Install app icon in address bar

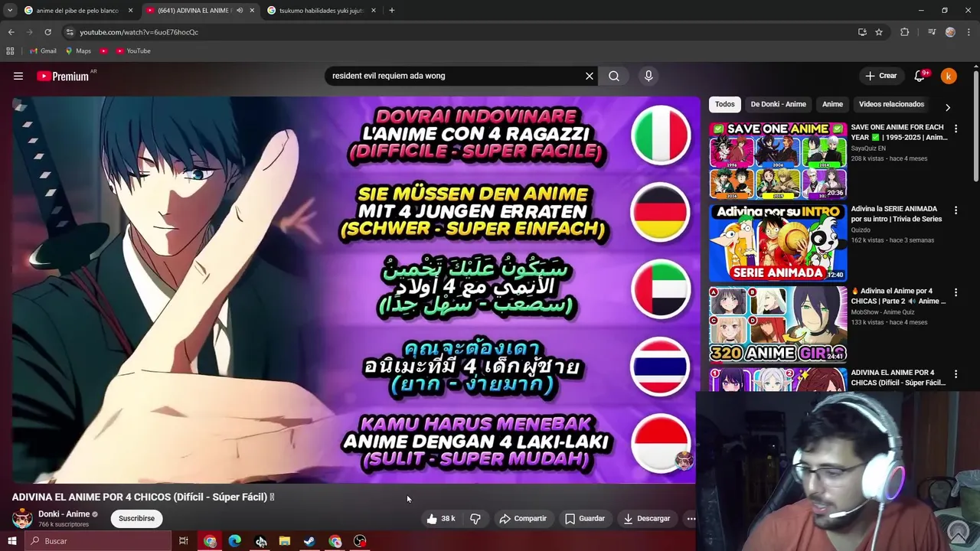(862, 32)
